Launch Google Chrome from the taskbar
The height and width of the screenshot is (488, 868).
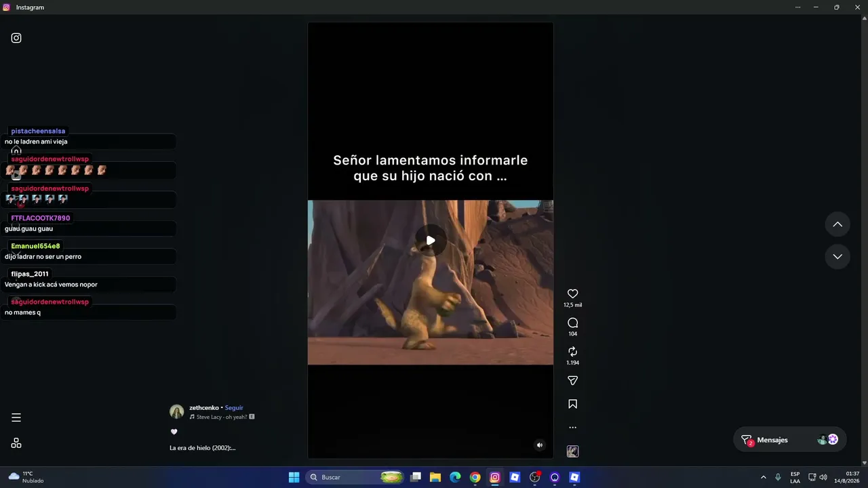(475, 477)
